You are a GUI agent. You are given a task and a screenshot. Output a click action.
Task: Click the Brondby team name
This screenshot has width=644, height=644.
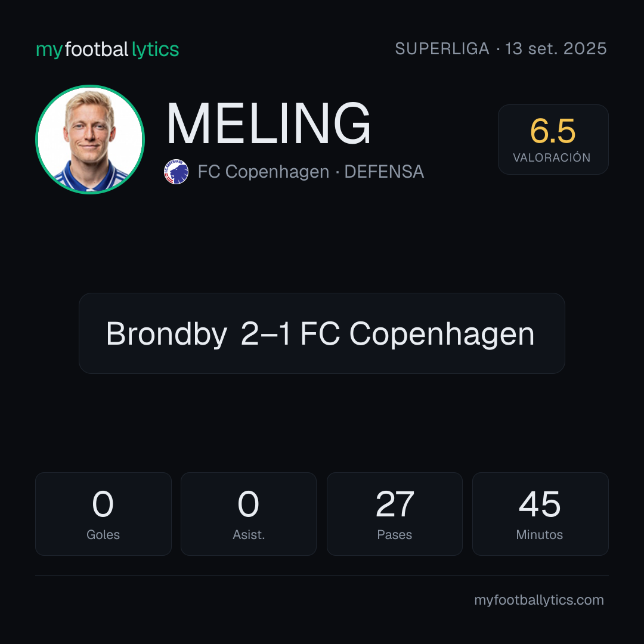point(166,334)
